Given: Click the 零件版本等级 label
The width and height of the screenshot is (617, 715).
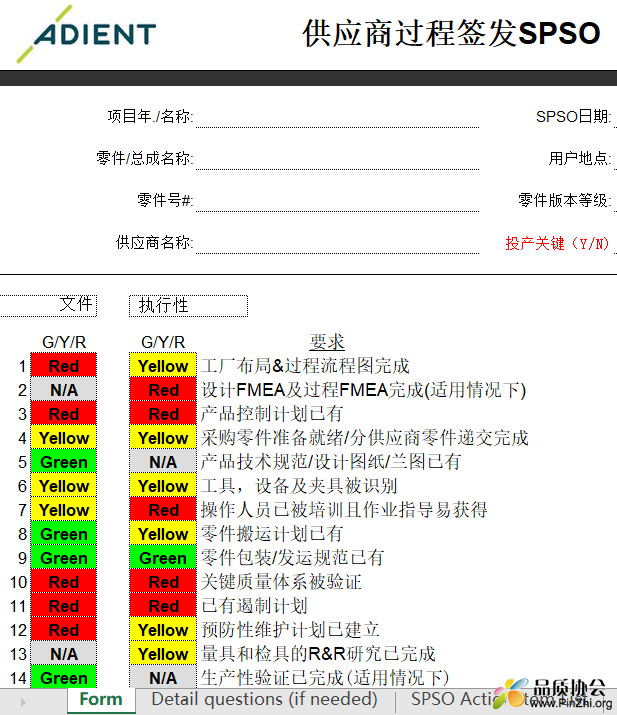Looking at the screenshot, I should pyautogui.click(x=565, y=201).
